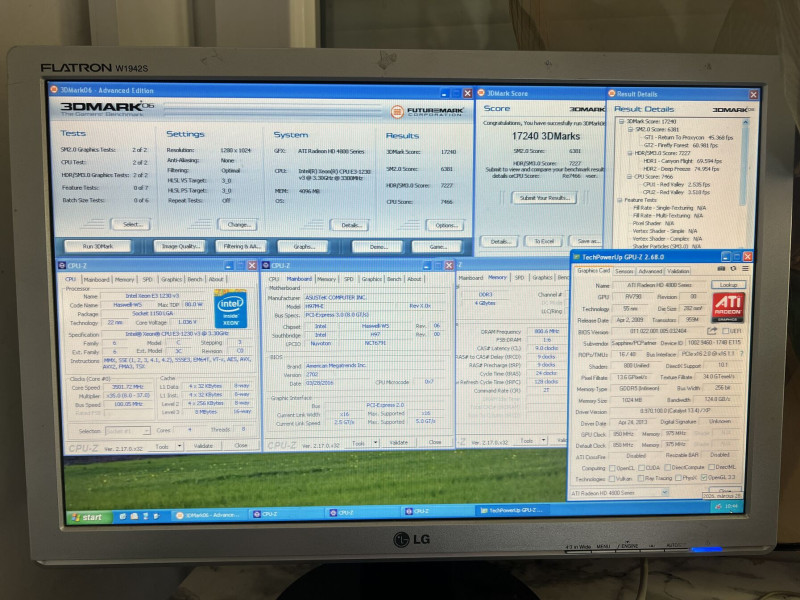Click HDR2 - Deep Freeze result row
Viewport: 800px width, 600px height.
pyautogui.click(x=681, y=169)
